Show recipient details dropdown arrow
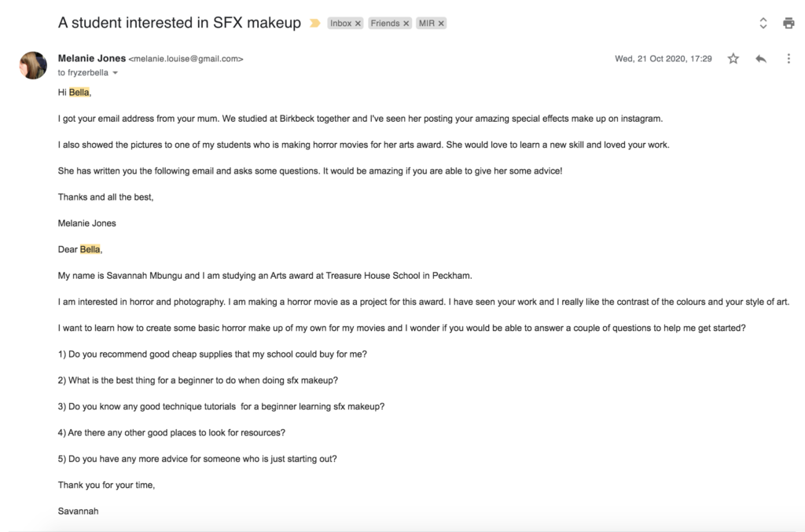Image resolution: width=805 pixels, height=532 pixels. 115,73
